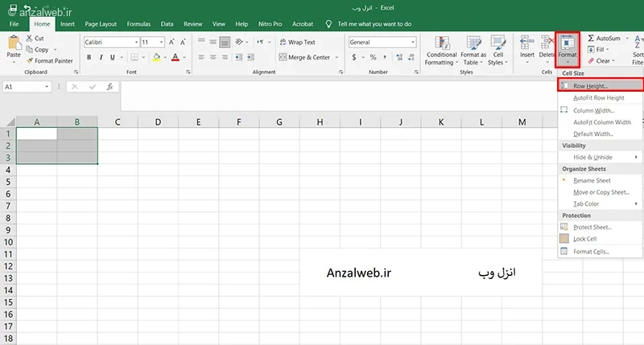Open the File tab

point(14,24)
